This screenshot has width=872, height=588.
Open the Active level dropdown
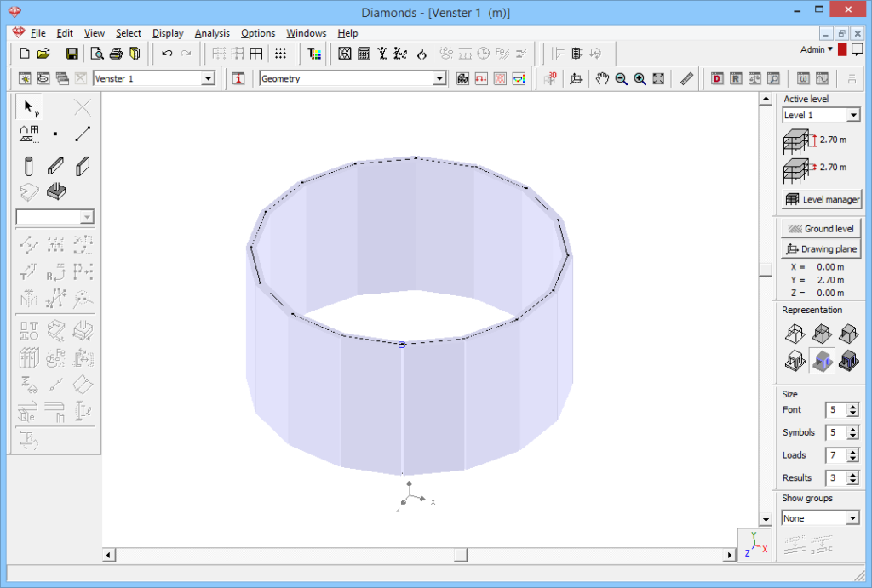(853, 115)
